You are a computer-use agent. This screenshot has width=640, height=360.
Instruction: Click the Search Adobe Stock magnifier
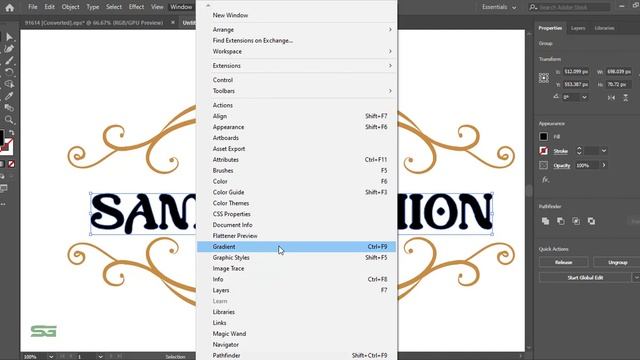coord(533,7)
